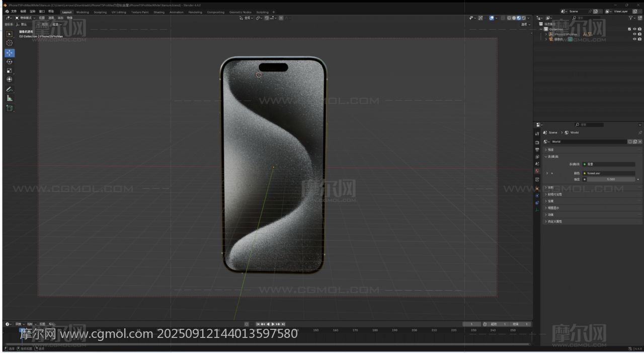The height and width of the screenshot is (353, 644).
Task: Uncheck Collection exclude checkbox
Action: (x=629, y=29)
